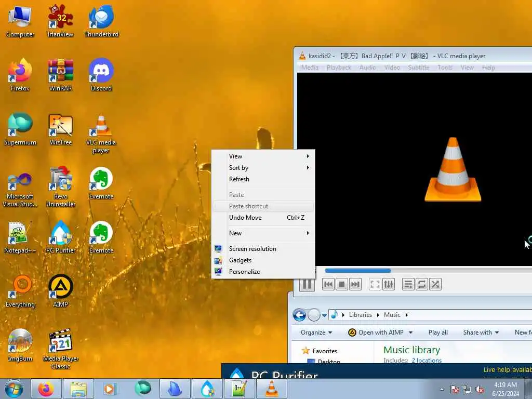
Task: Select the PC Purifier desktop shortcut
Action: point(60,237)
